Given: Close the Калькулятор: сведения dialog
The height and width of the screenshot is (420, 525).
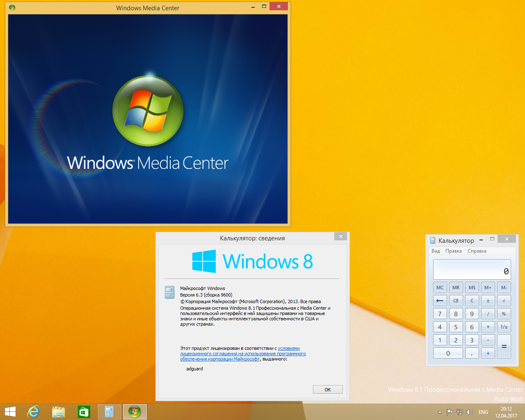Looking at the screenshot, I should 340,237.
